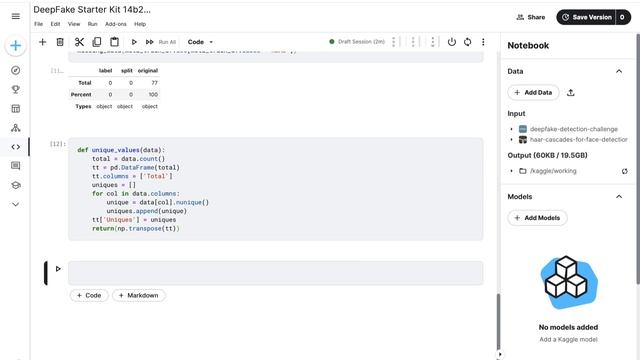Open the Models icon in sidebar
The width and height of the screenshot is (640, 360).
(16, 128)
